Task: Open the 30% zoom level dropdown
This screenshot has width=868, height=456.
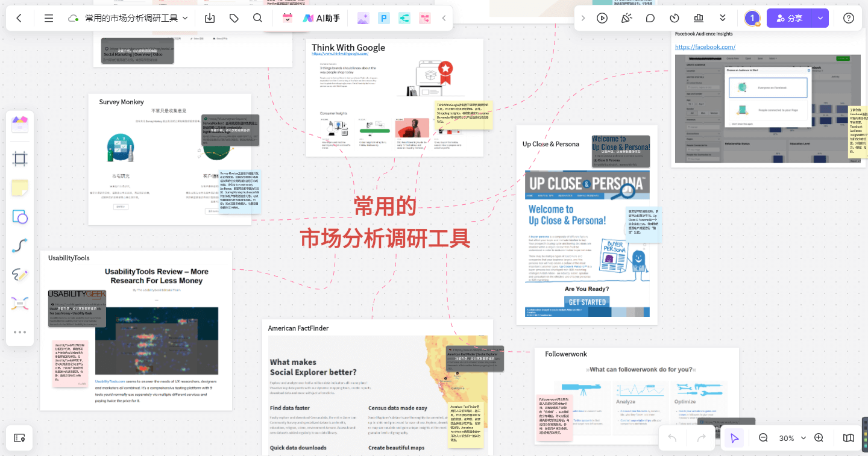Action: pyautogui.click(x=792, y=438)
